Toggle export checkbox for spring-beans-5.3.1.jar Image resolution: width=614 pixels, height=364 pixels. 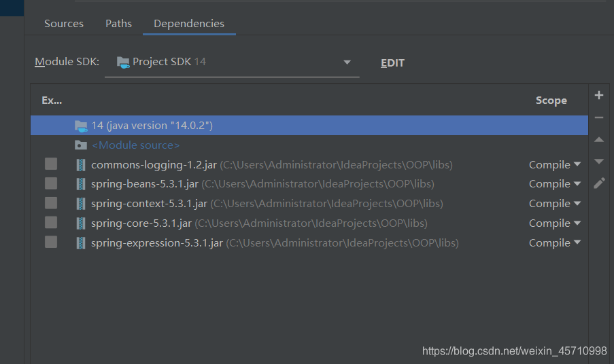click(51, 183)
